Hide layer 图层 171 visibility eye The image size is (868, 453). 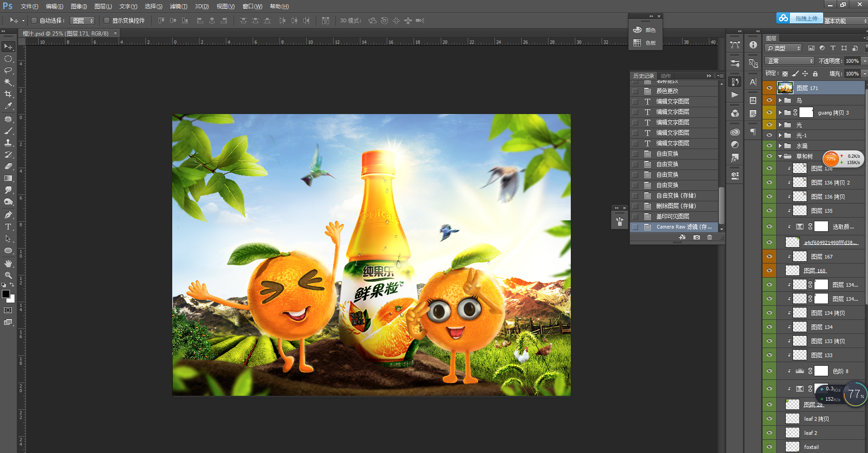pyautogui.click(x=769, y=88)
